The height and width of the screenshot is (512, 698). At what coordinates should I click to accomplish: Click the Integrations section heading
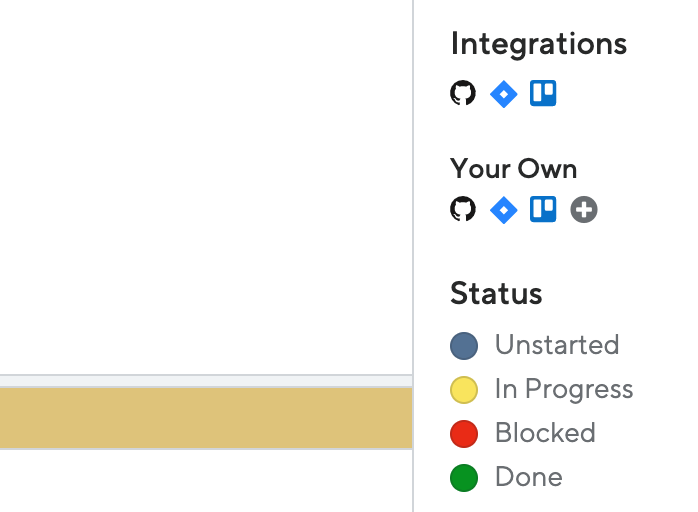click(539, 45)
